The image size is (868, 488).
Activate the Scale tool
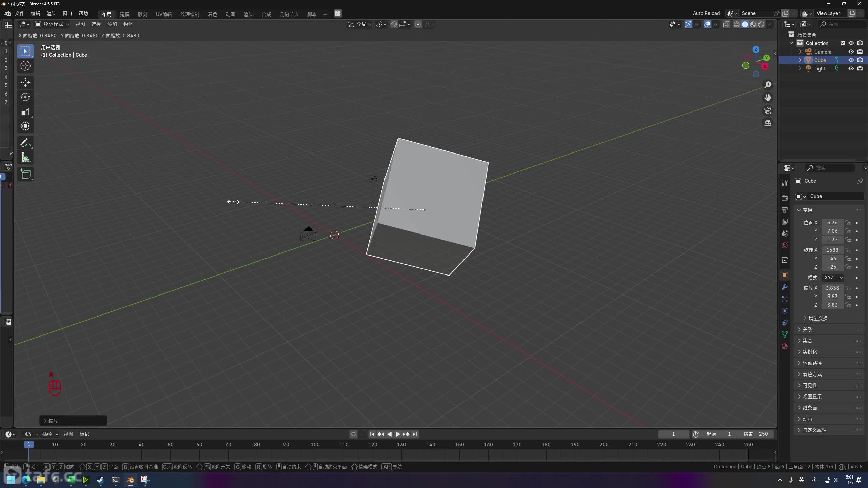click(25, 112)
